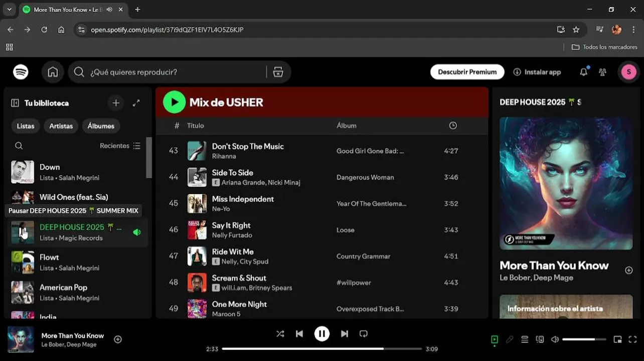
Task: Click Instalar app
Action: (x=537, y=72)
